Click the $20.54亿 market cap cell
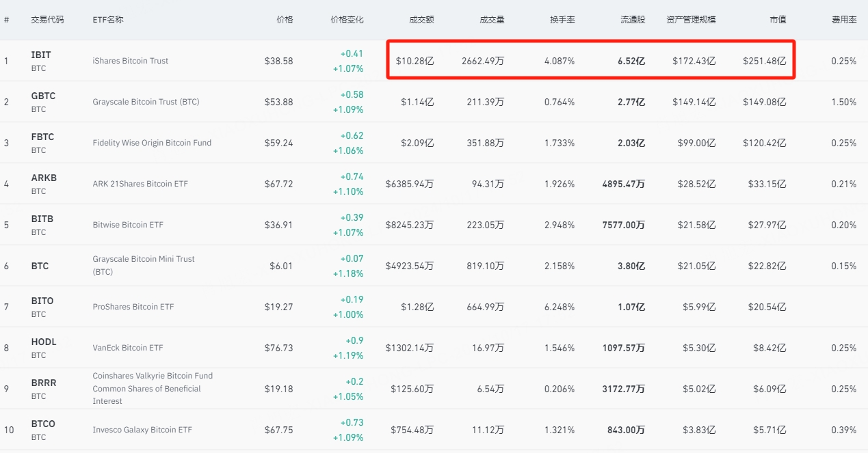Screen dimensions: 868x453 767,307
